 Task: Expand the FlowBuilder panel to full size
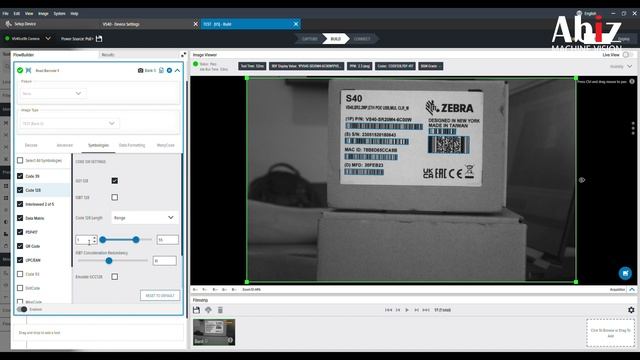point(183,55)
